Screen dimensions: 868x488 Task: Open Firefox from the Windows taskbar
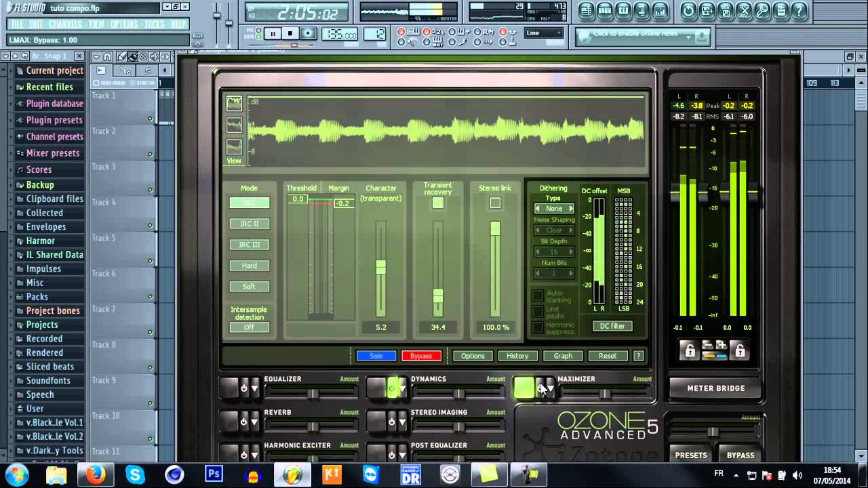pyautogui.click(x=96, y=474)
